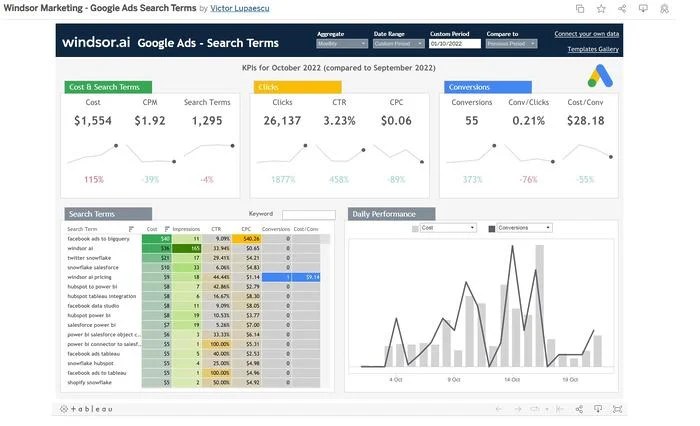Click the tallest gray bar in Daily Performance
This screenshot has width=700, height=426.
(x=539, y=306)
